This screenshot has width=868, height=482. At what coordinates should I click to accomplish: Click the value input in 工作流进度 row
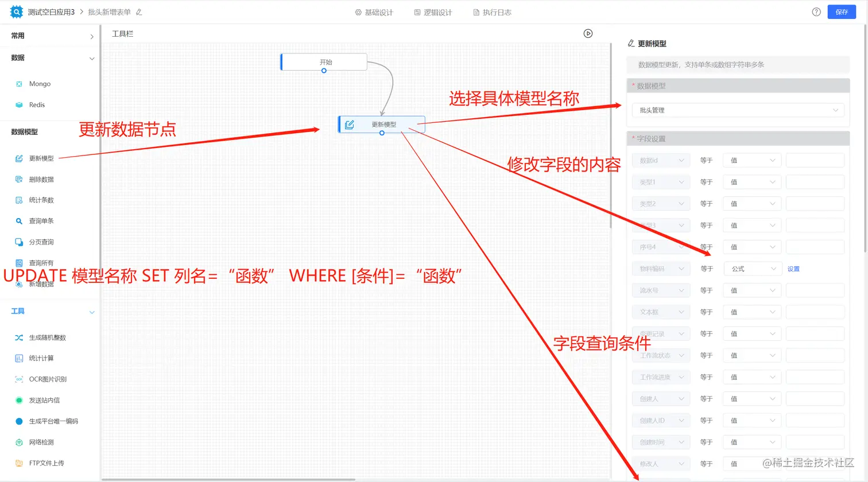[815, 377]
